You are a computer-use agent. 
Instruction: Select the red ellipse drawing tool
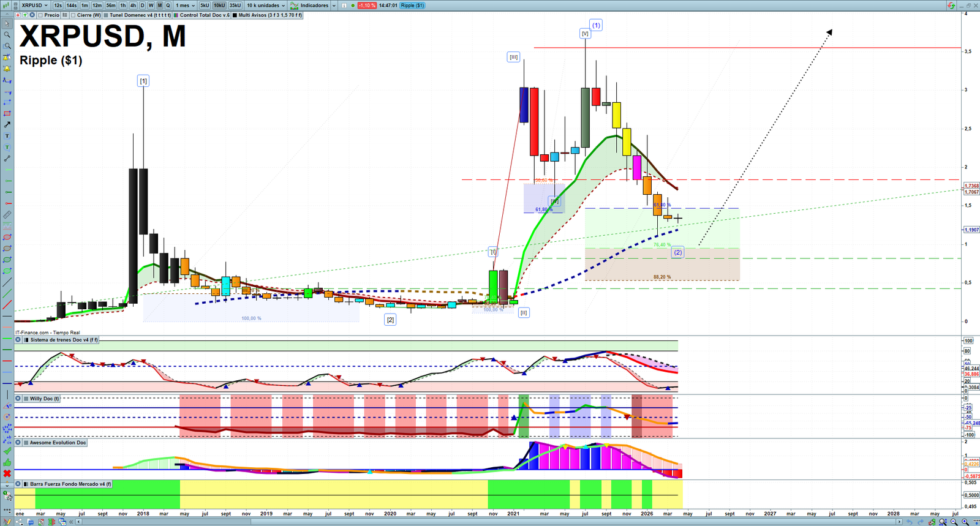7,238
